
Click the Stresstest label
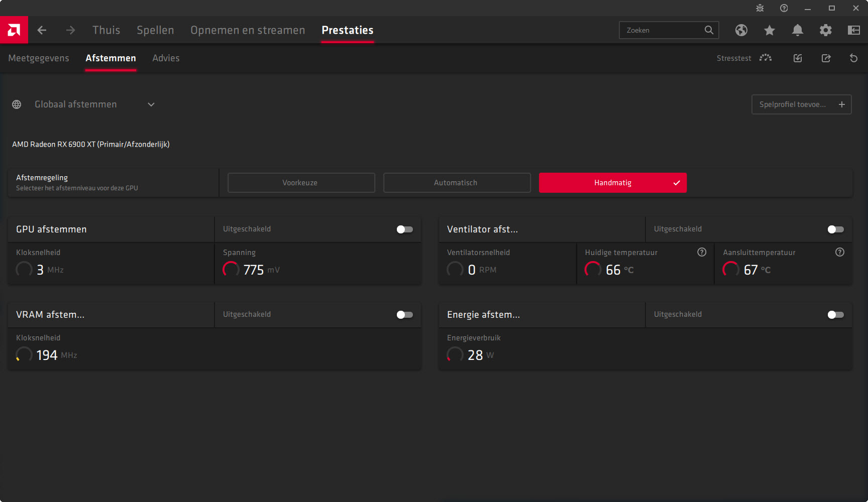pyautogui.click(x=734, y=58)
